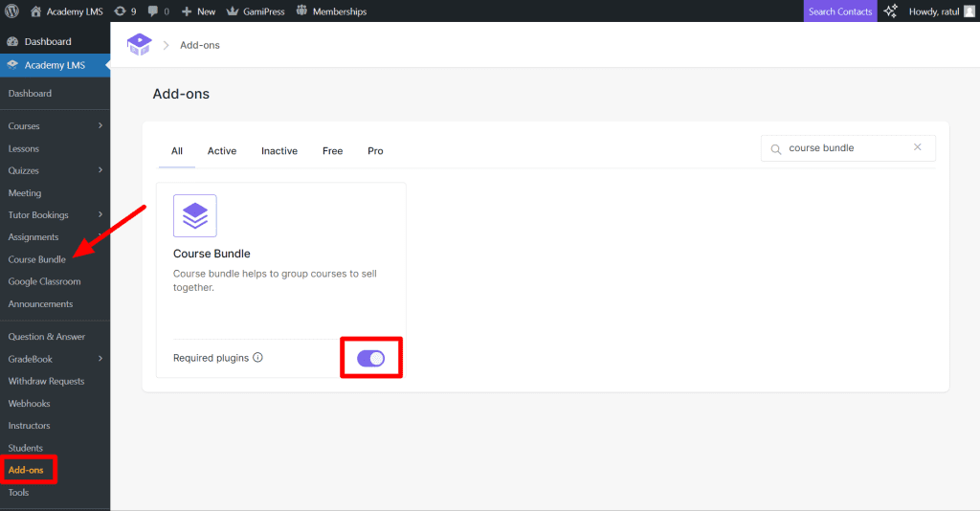The height and width of the screenshot is (511, 980).
Task: Disable the Course Bundle add-on toggle
Action: point(370,358)
